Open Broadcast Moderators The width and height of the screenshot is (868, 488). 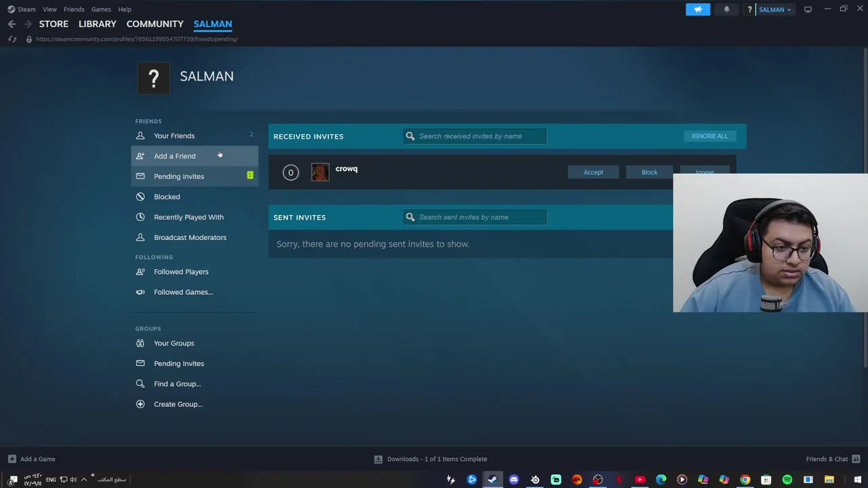pos(195,237)
